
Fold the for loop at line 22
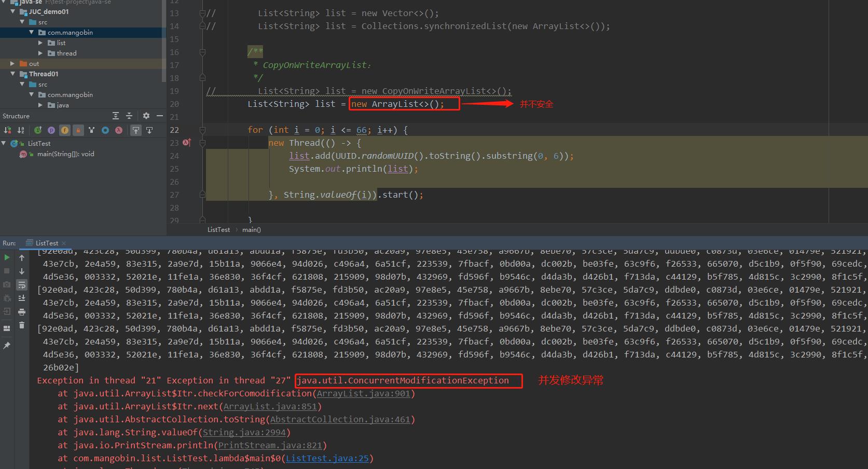[203, 130]
